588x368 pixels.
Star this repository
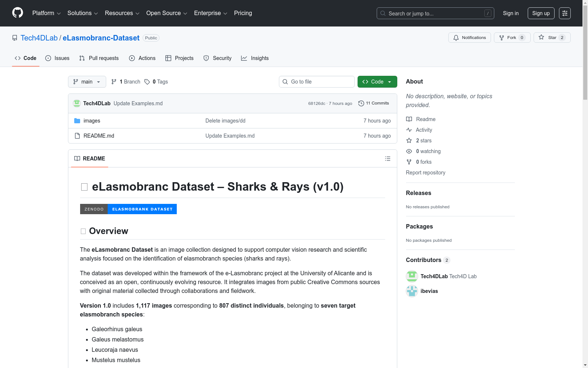click(552, 38)
